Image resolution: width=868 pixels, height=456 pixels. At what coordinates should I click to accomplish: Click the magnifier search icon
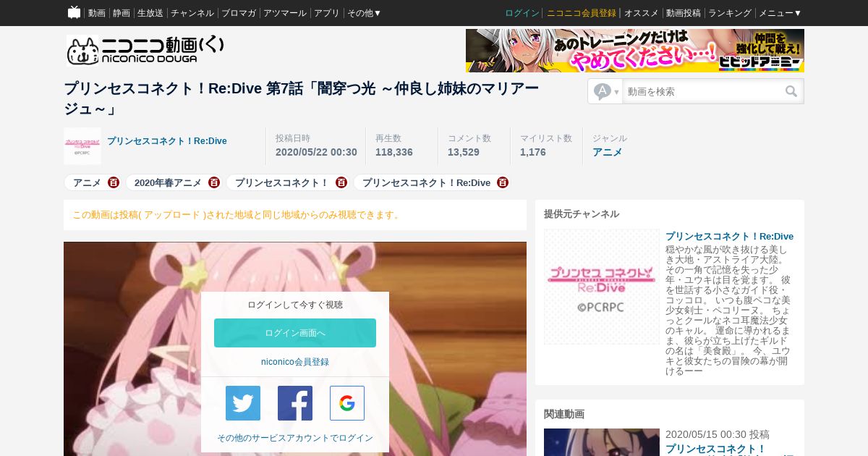pyautogui.click(x=791, y=92)
